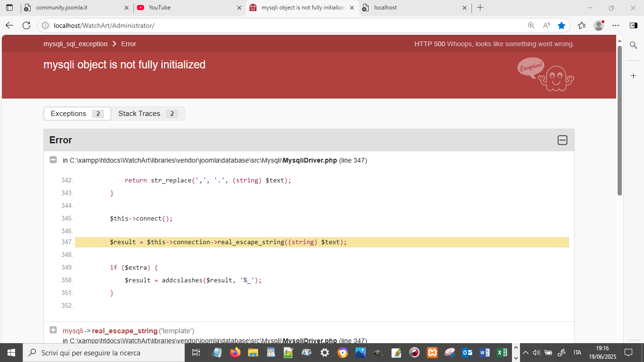The height and width of the screenshot is (362, 644).
Task: Open the clock showing 19:16
Action: [x=602, y=353]
